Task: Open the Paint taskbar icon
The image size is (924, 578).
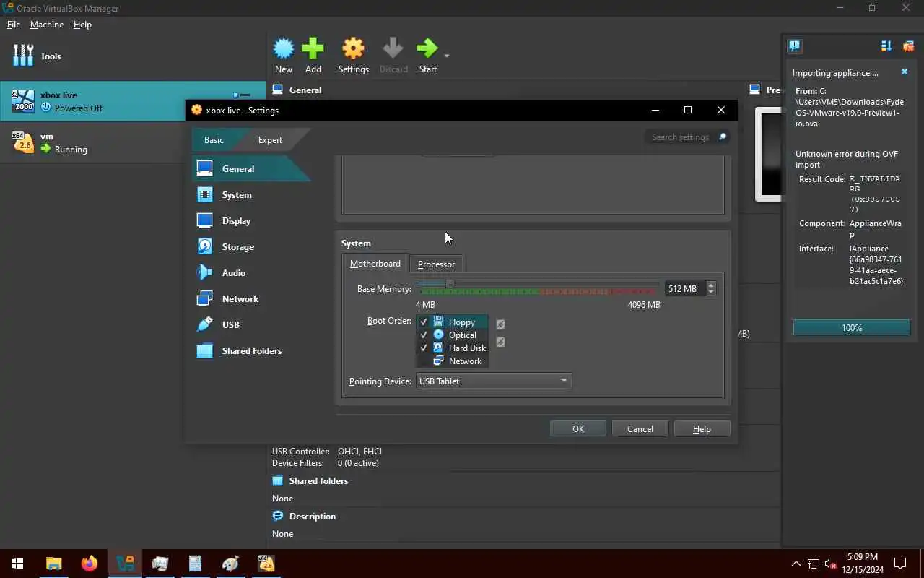Action: tap(230, 564)
